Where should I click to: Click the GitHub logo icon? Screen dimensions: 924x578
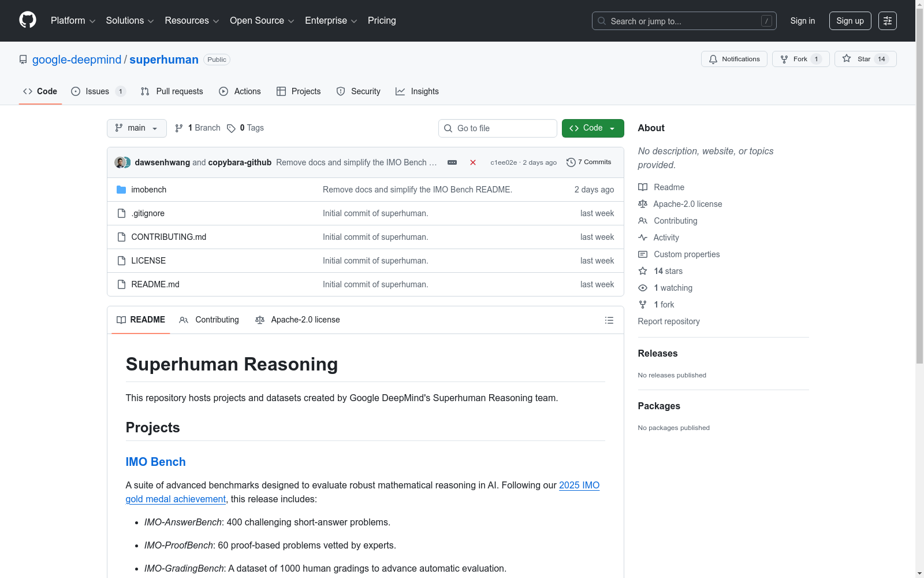tap(28, 20)
